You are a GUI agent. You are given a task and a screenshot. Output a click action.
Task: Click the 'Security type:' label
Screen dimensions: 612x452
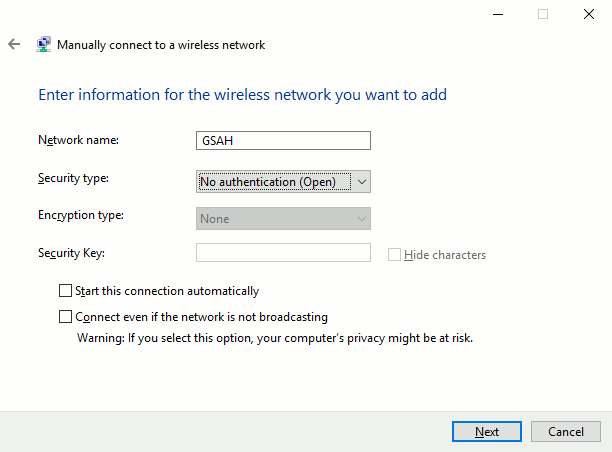tap(73, 178)
